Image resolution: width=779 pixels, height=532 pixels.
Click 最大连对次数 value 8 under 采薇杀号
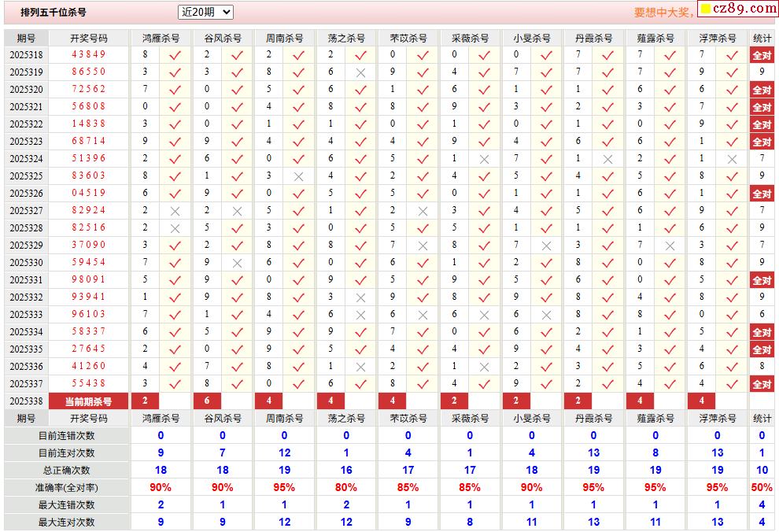(x=470, y=522)
